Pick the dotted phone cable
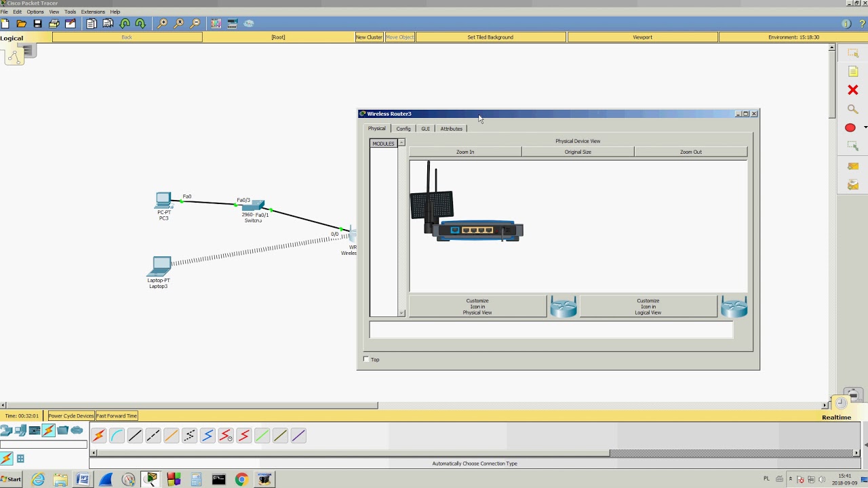Screen dimensions: 868x488 189,436
